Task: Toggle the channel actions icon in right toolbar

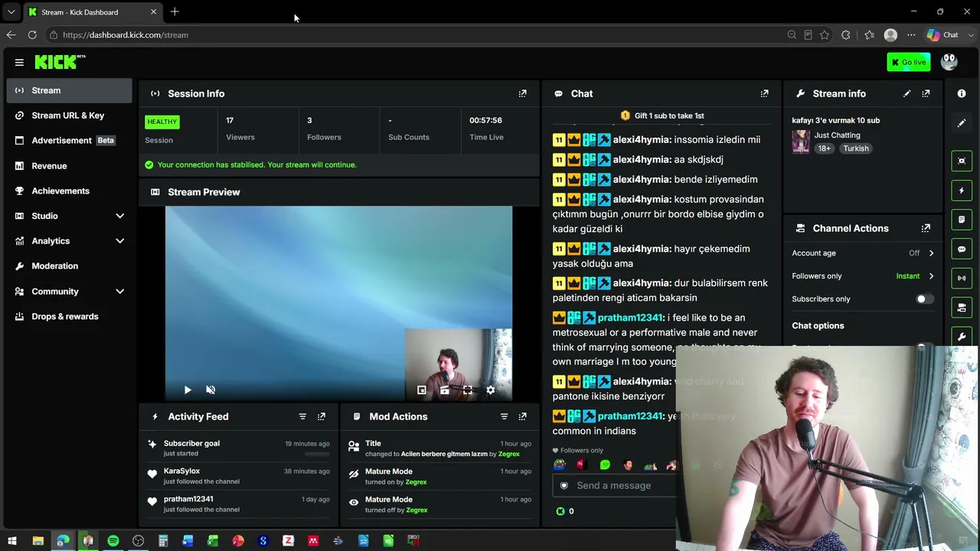Action: pos(962,308)
